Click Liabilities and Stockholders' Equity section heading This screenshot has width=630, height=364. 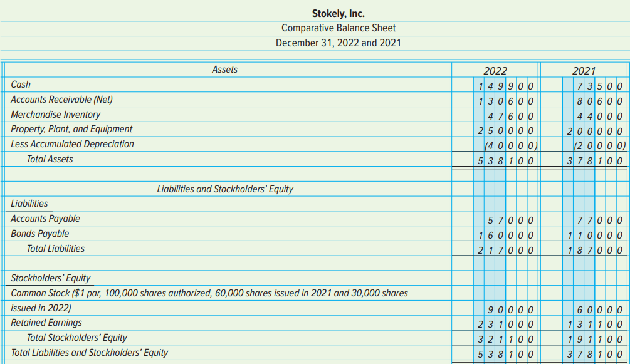[225, 189]
